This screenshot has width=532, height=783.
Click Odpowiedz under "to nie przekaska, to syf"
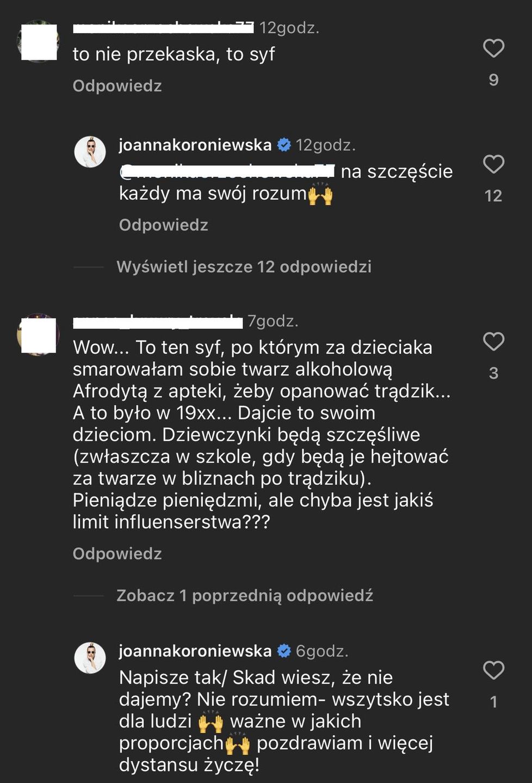pos(117,86)
